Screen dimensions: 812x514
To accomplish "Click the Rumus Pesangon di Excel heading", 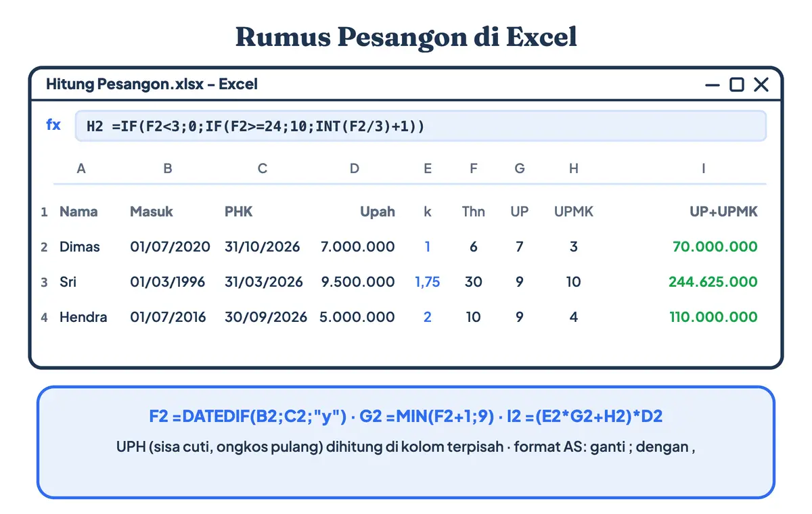I will pos(406,37).
